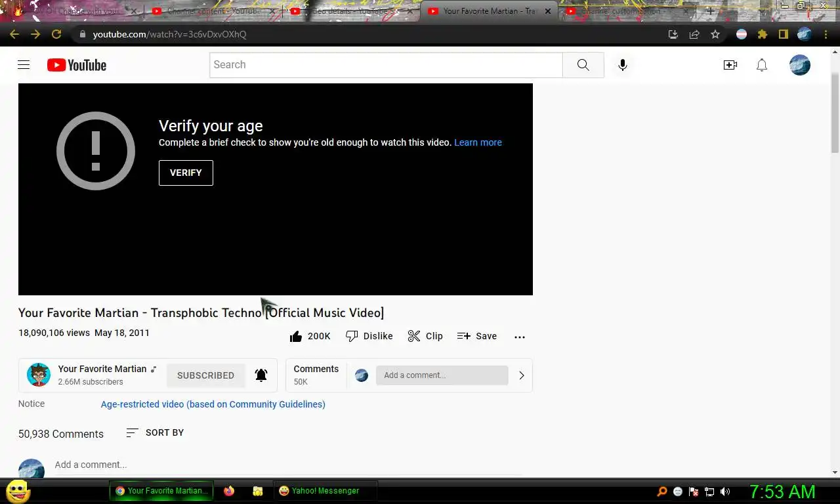This screenshot has width=840, height=504.
Task: Expand comments with right chevron
Action: click(521, 375)
